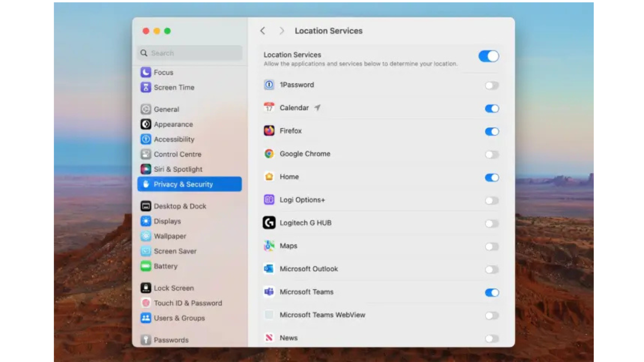Click the Microsoft Outlook icon
Image resolution: width=644 pixels, height=362 pixels.
point(269,269)
